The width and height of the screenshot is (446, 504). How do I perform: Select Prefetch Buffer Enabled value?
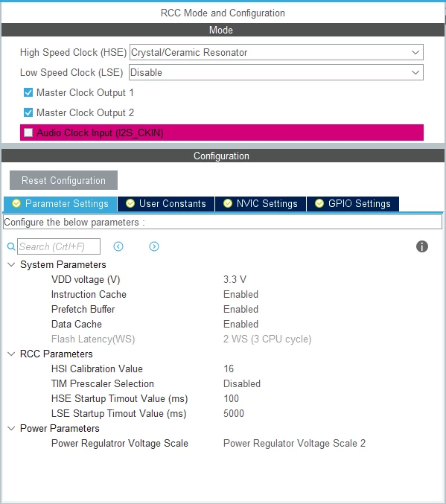pos(240,309)
